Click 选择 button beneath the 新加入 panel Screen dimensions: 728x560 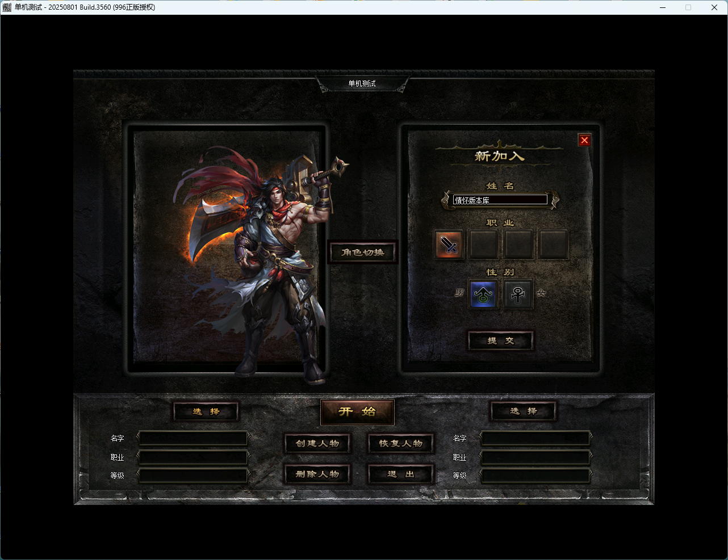click(523, 411)
